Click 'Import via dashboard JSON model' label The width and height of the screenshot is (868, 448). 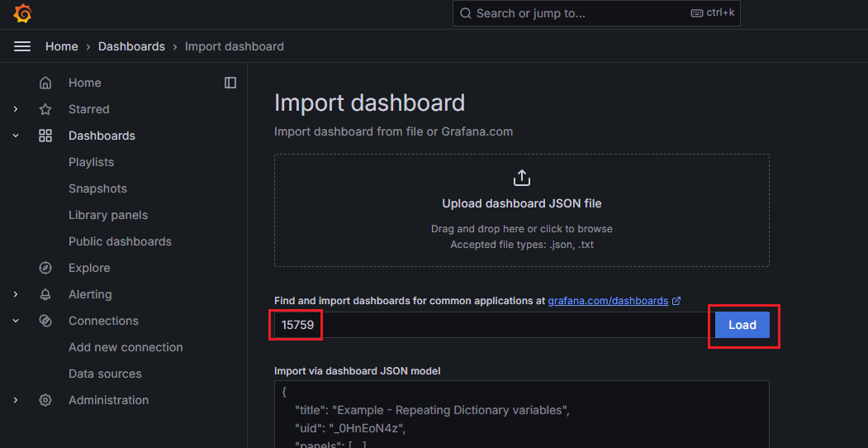[357, 372]
